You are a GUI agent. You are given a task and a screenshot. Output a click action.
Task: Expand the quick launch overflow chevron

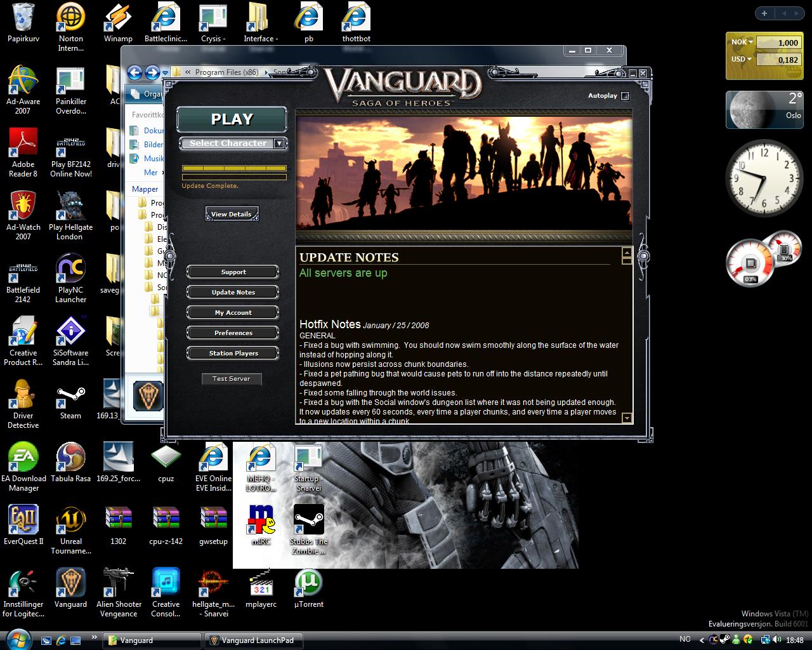tap(95, 637)
